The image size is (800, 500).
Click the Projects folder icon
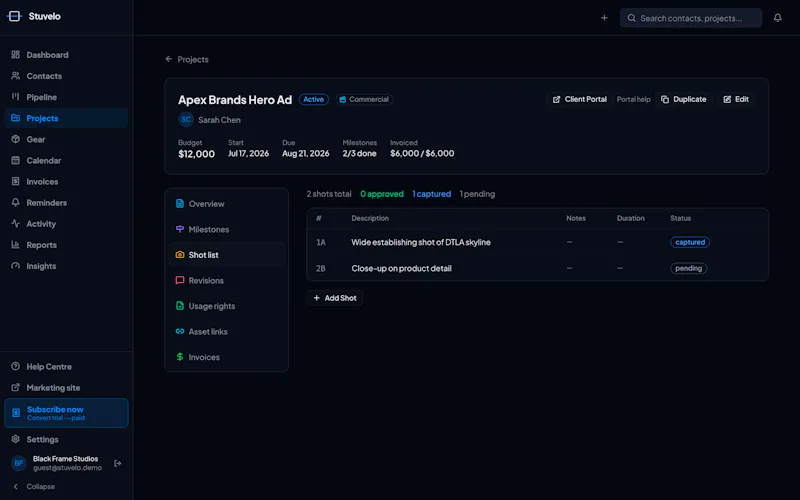tap(16, 118)
